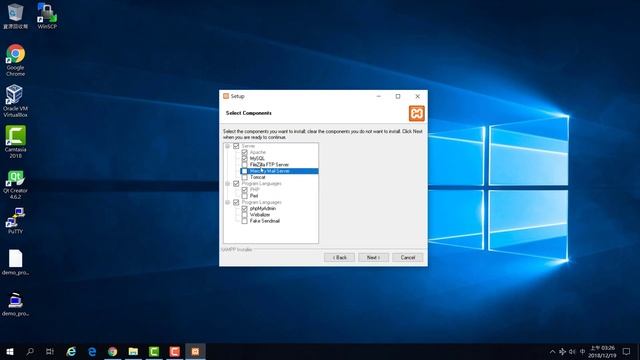This screenshot has height=360, width=640.
Task: Click the grayed Apache checkbox
Action: (x=244, y=152)
